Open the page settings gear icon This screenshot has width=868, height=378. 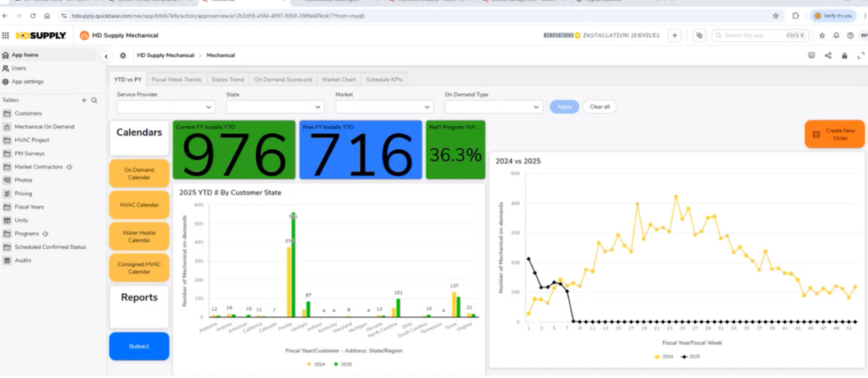pos(123,56)
